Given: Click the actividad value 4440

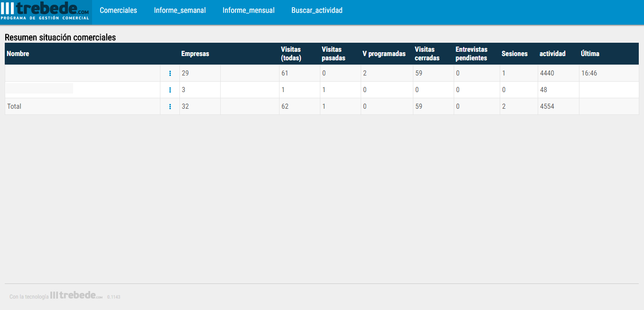Looking at the screenshot, I should pos(547,73).
